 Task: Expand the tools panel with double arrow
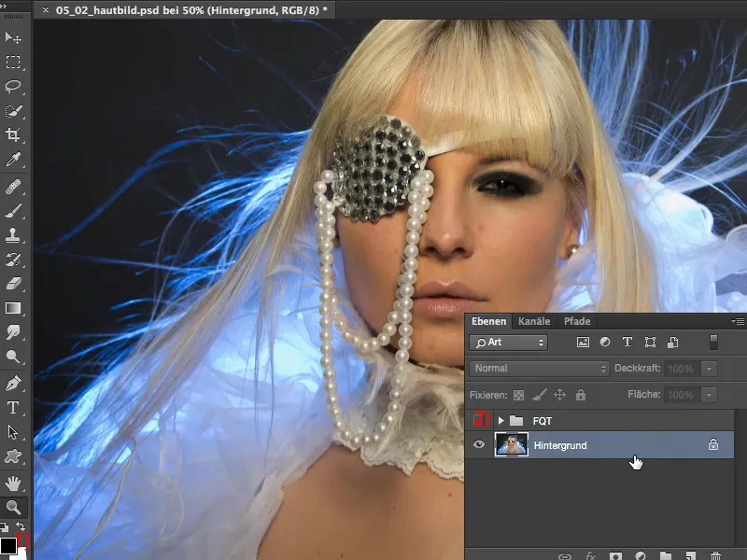pos(5,6)
